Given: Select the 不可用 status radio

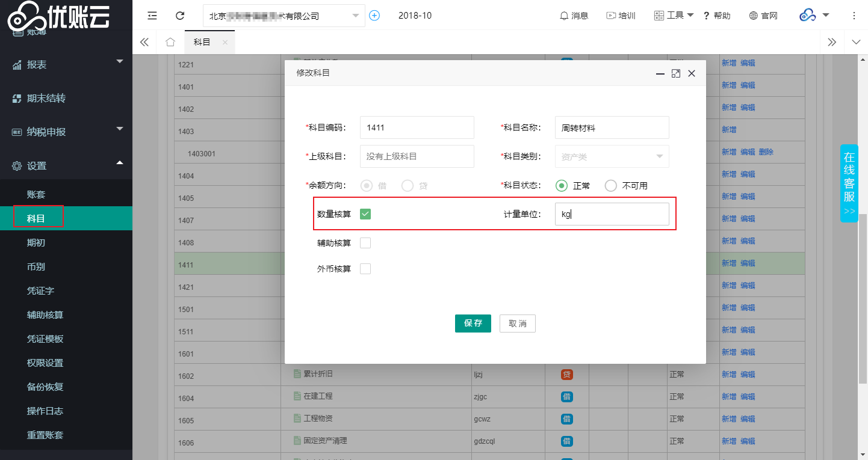Looking at the screenshot, I should tap(610, 186).
